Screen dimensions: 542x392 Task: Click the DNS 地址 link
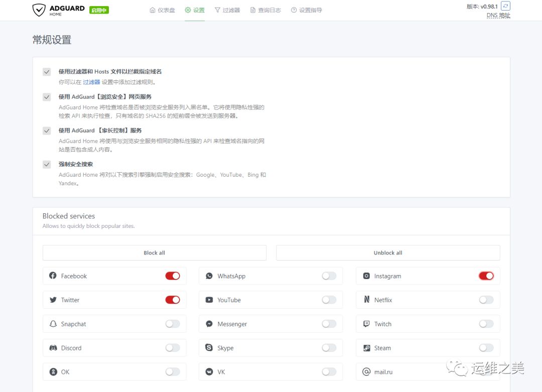pyautogui.click(x=498, y=15)
